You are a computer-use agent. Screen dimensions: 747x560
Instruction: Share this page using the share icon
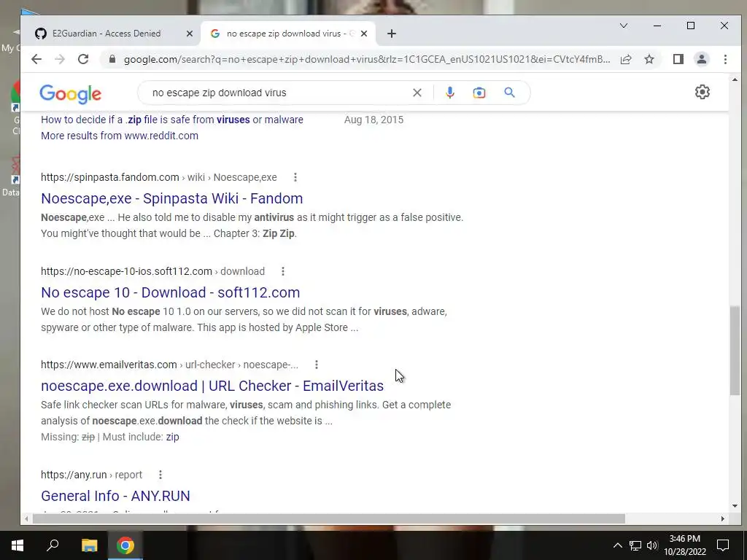point(626,59)
